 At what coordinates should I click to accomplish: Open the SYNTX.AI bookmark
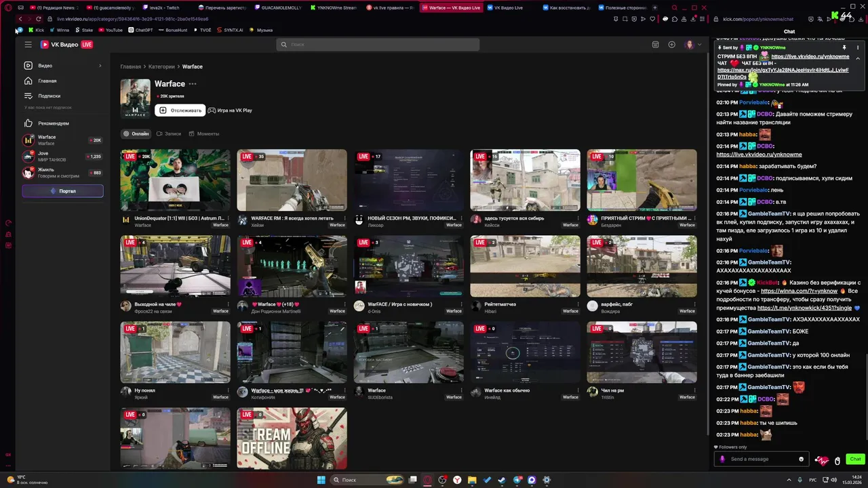coord(229,30)
